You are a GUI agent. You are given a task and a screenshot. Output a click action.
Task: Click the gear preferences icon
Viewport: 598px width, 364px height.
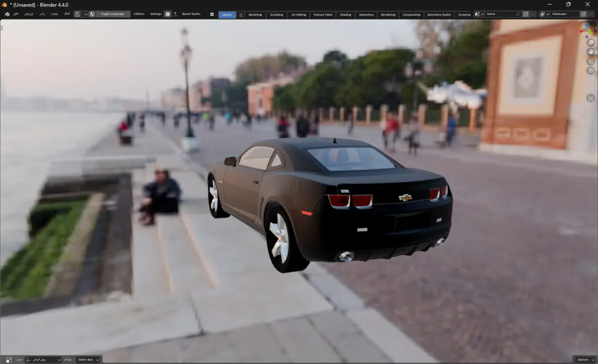(x=167, y=14)
